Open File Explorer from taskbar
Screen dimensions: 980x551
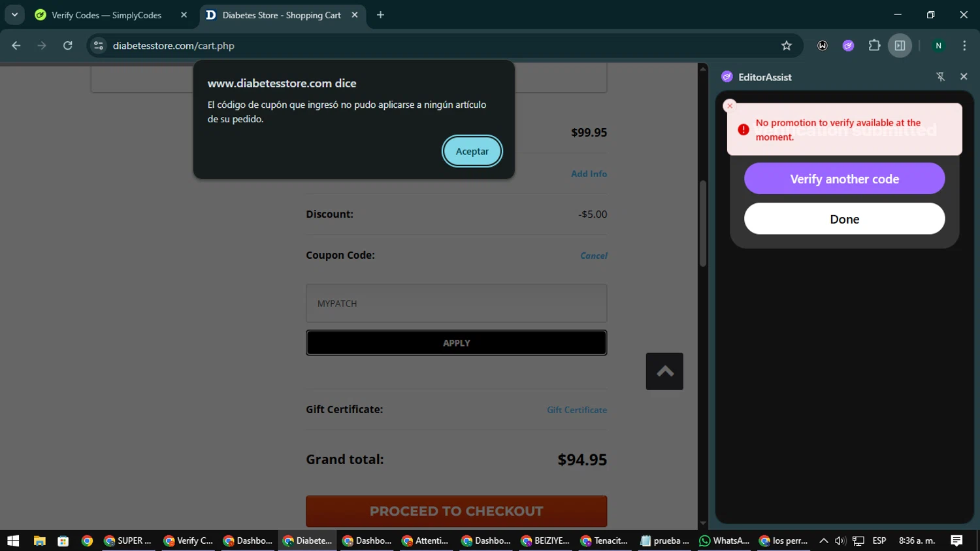(x=39, y=541)
